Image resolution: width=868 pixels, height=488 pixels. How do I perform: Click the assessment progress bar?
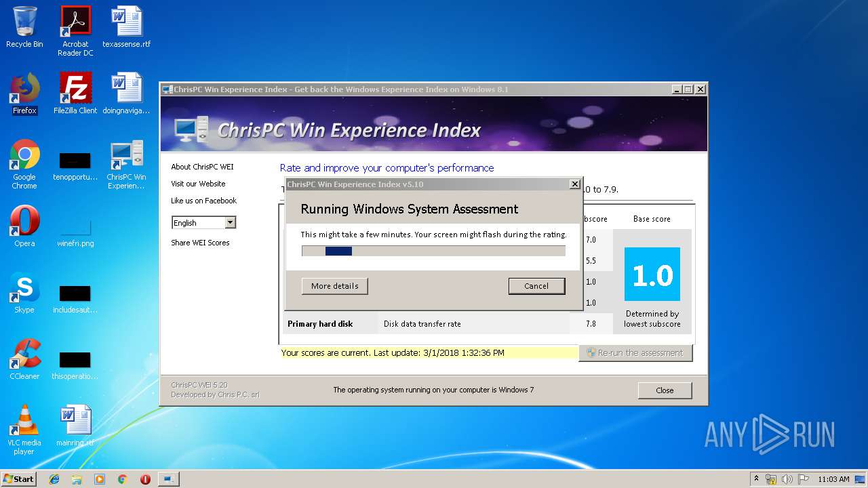pyautogui.click(x=433, y=251)
